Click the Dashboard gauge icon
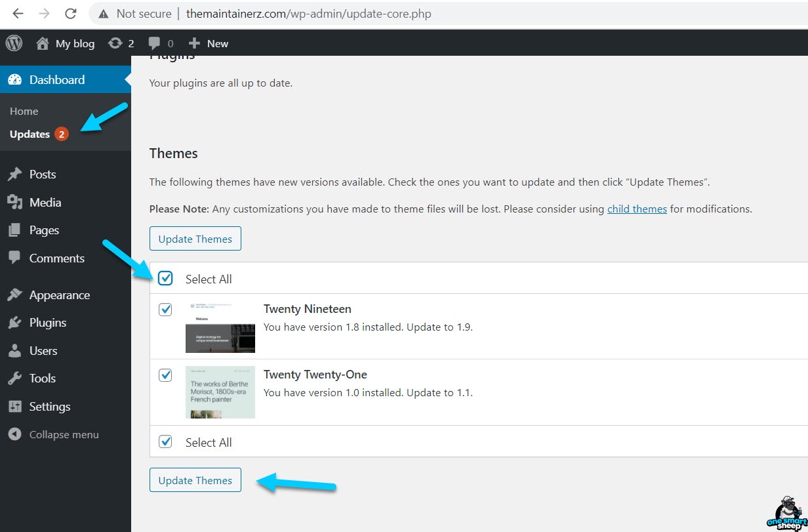Screen dimensions: 808x532 (x=15, y=80)
